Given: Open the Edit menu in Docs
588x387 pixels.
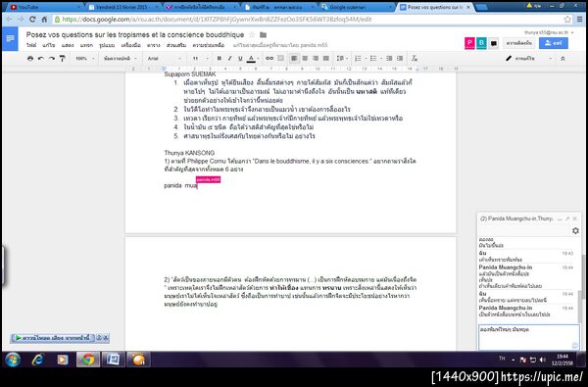Looking at the screenshot, I should [49, 45].
